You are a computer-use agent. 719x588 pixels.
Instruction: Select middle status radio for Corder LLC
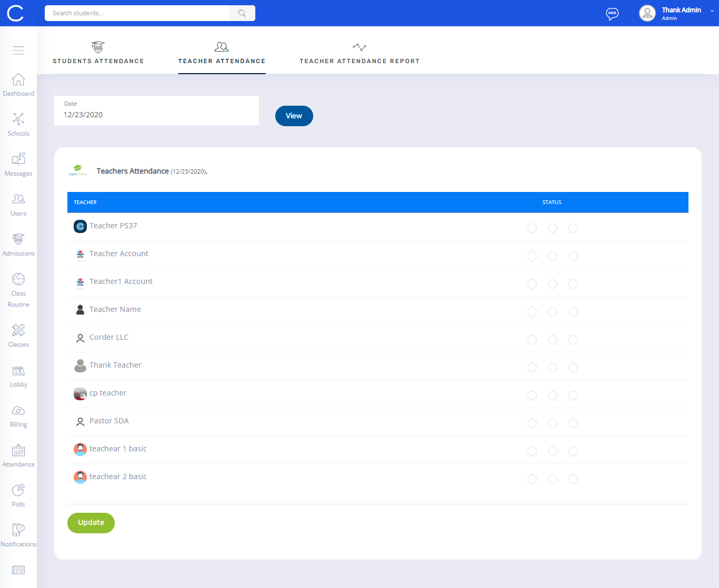click(x=553, y=340)
